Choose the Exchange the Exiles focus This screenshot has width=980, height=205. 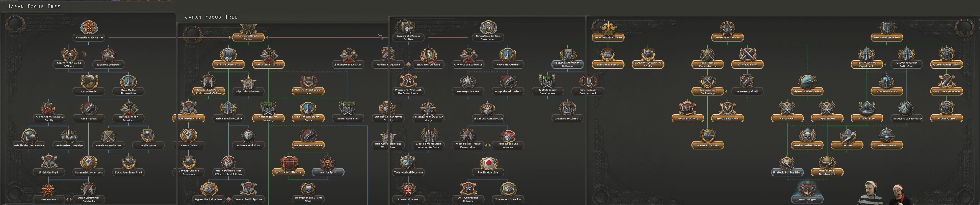coord(108,58)
